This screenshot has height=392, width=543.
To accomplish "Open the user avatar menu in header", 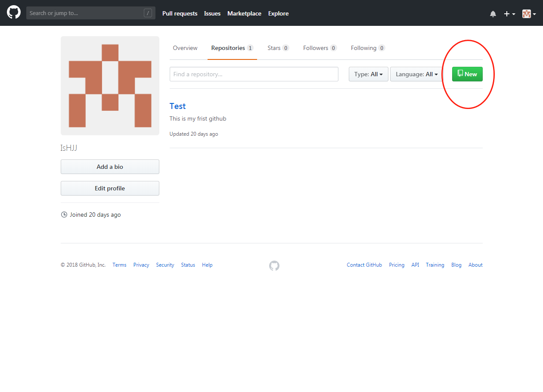I will 529,14.
